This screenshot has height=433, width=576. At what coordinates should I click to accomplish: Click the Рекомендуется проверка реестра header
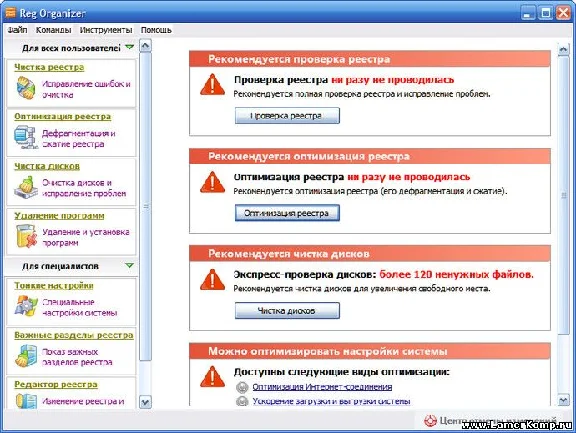tap(370, 59)
